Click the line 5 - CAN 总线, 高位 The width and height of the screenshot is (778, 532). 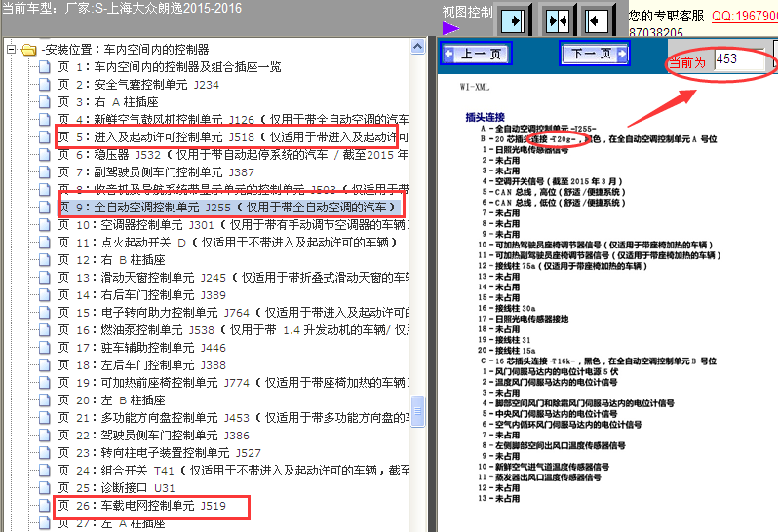click(553, 192)
